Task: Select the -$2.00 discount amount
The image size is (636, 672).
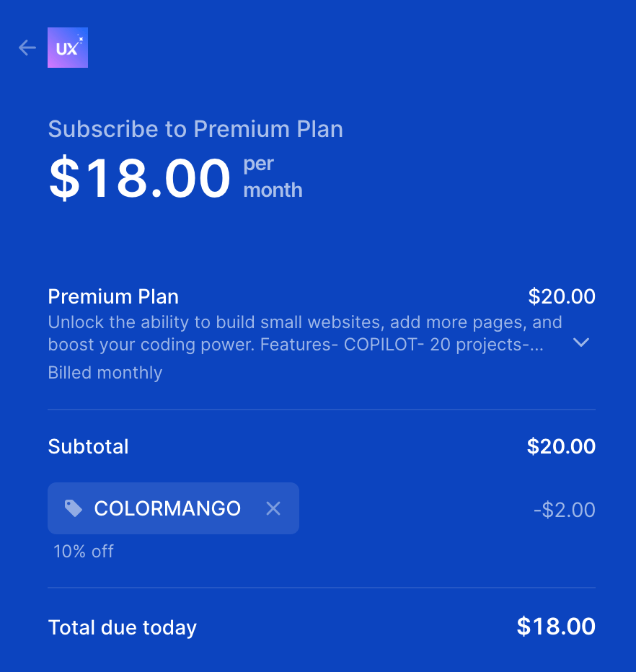Action: [x=565, y=508]
